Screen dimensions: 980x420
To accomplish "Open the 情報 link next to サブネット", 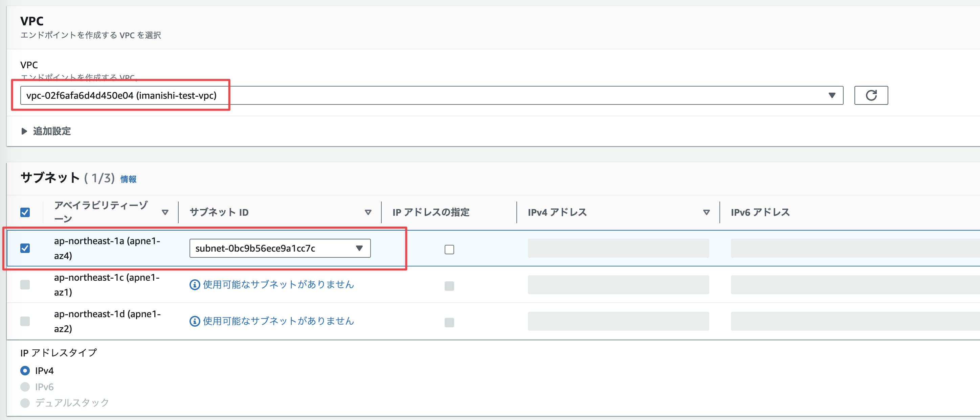I will click(128, 179).
